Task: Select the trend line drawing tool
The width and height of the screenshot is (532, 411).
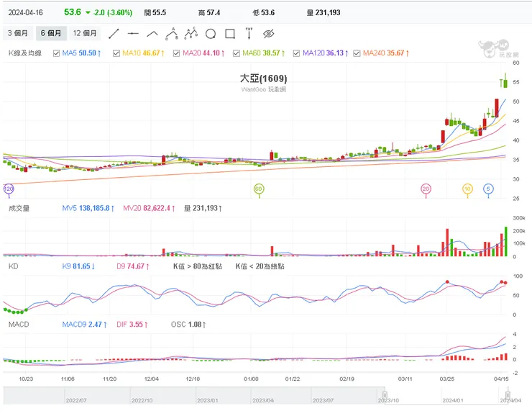Action: pyautogui.click(x=114, y=34)
